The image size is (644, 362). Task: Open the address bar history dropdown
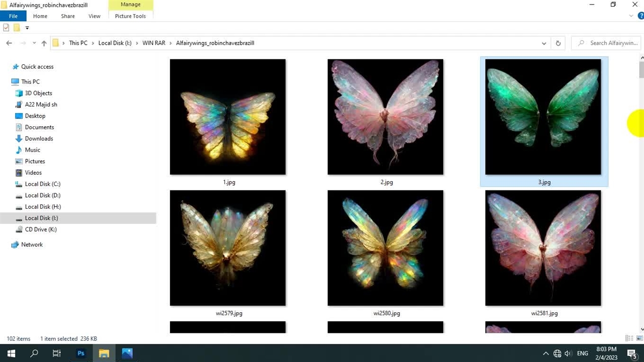[544, 43]
